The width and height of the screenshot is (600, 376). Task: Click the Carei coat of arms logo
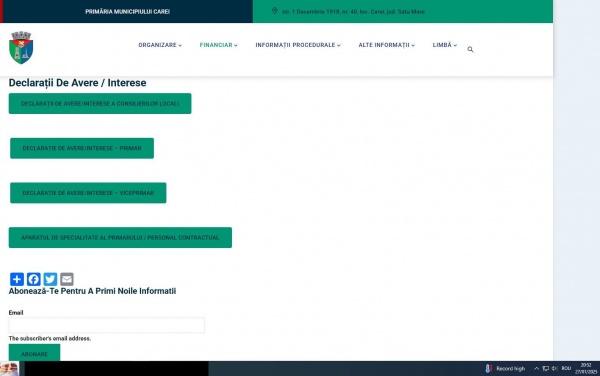pos(21,47)
